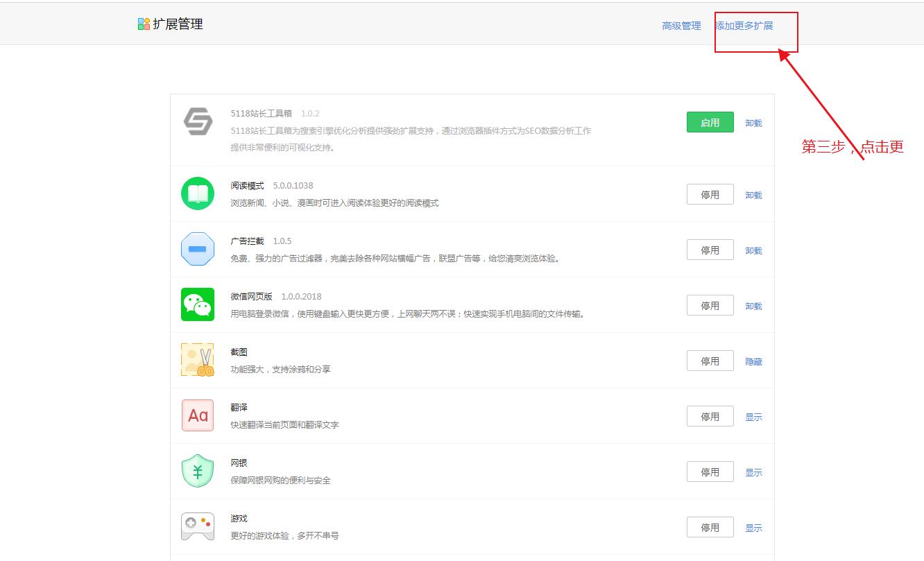Click the 5118站长工具箱 extension icon

tap(198, 122)
